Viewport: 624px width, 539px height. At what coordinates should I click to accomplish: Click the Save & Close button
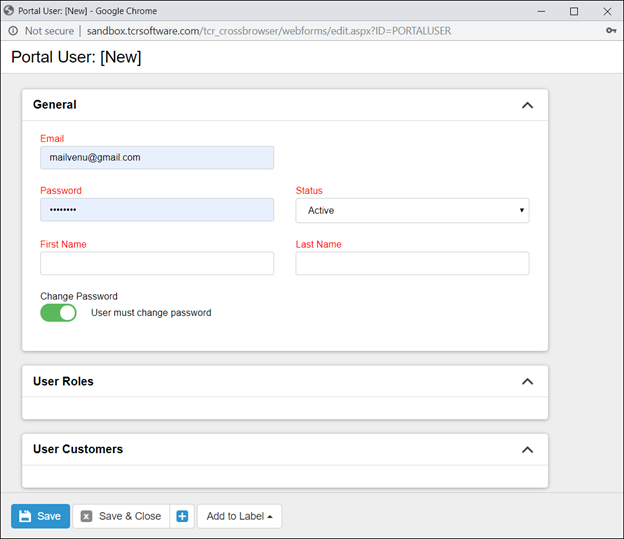pos(120,516)
